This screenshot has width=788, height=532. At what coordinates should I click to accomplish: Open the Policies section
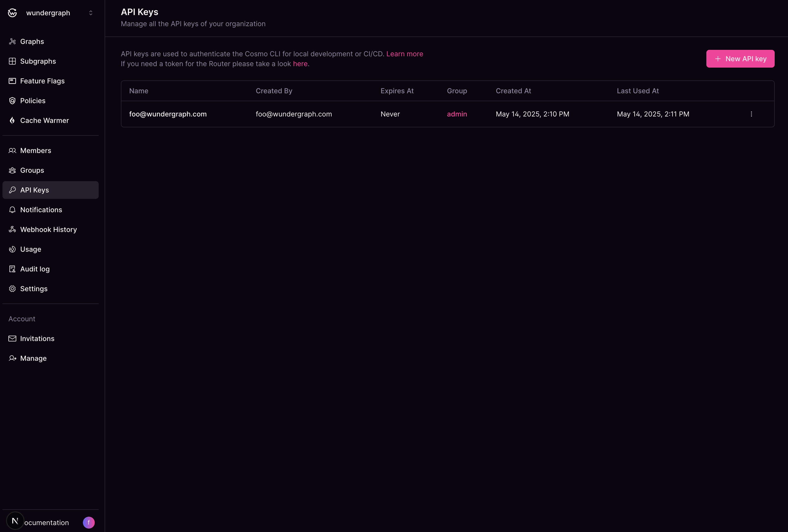33,100
